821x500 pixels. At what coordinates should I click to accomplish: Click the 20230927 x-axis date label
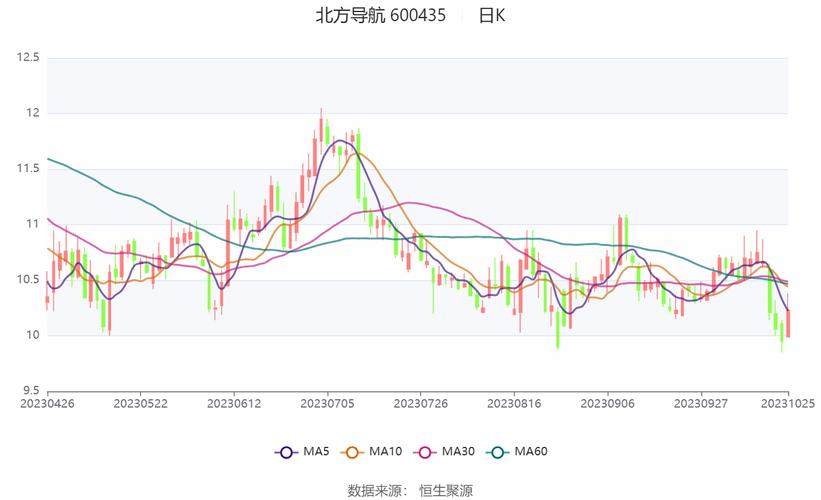(701, 404)
